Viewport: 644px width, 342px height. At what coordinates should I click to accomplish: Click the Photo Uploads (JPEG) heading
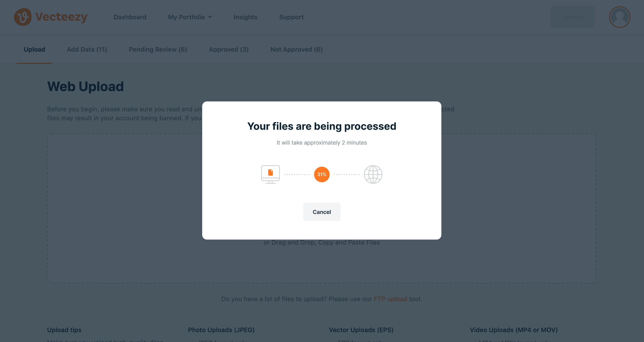coord(221,330)
